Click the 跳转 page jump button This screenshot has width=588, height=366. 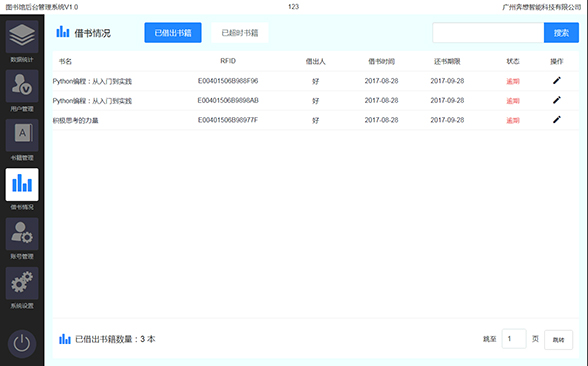click(558, 340)
